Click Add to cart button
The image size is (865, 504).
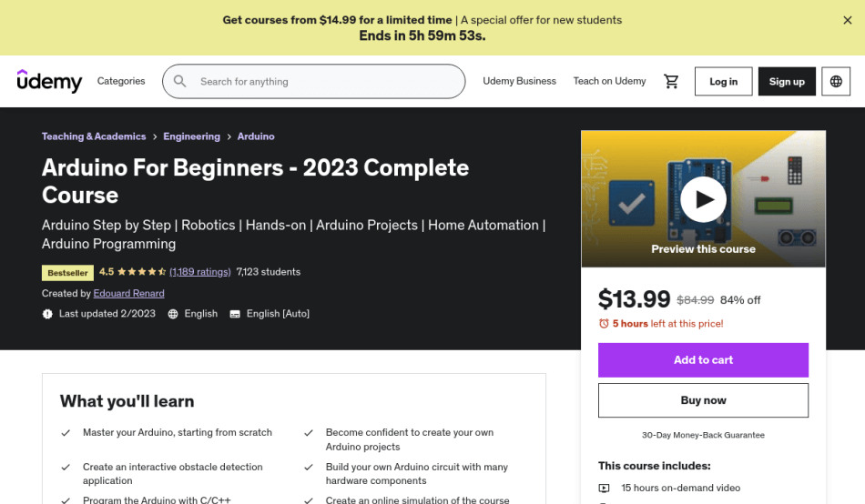(703, 360)
